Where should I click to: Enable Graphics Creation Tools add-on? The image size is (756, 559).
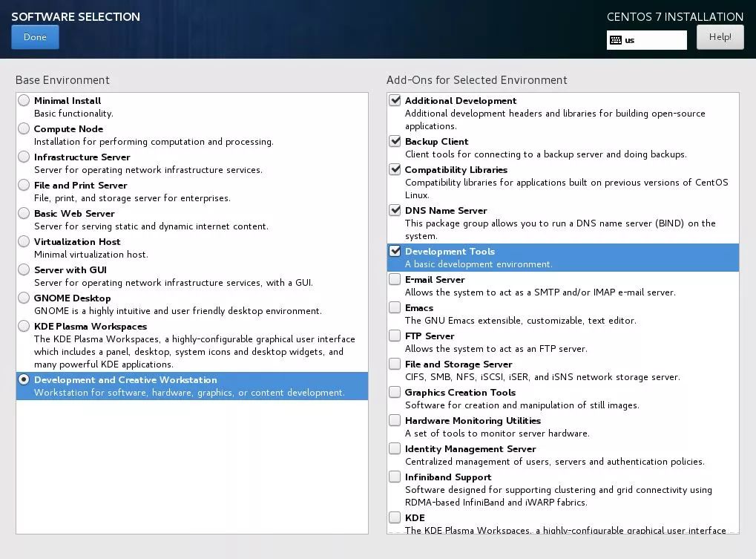[395, 393]
